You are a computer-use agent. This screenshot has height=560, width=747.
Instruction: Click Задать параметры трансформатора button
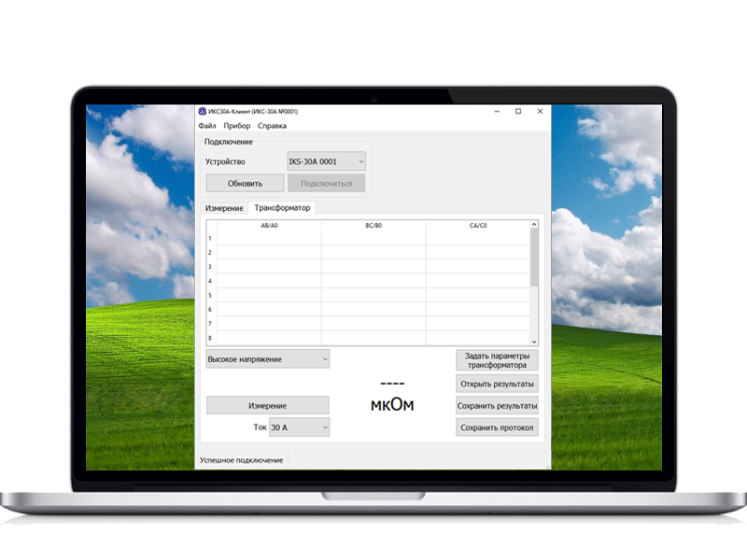coord(497,360)
